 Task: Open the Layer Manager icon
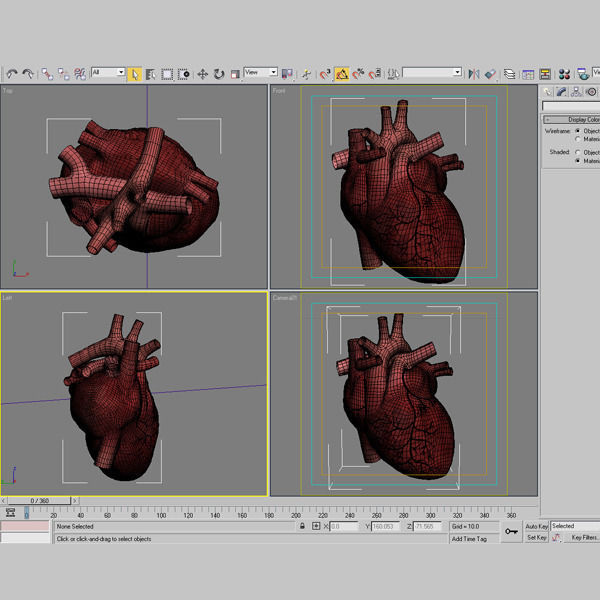(x=509, y=74)
